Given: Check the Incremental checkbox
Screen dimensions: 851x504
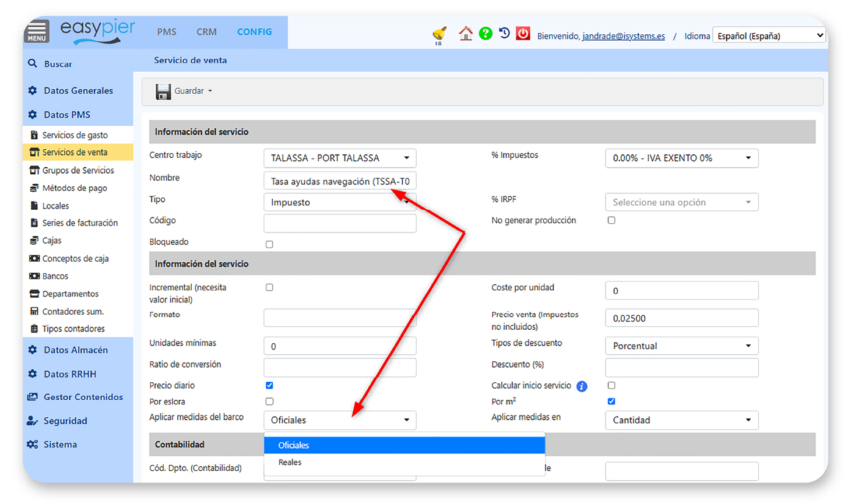Looking at the screenshot, I should pos(269,287).
